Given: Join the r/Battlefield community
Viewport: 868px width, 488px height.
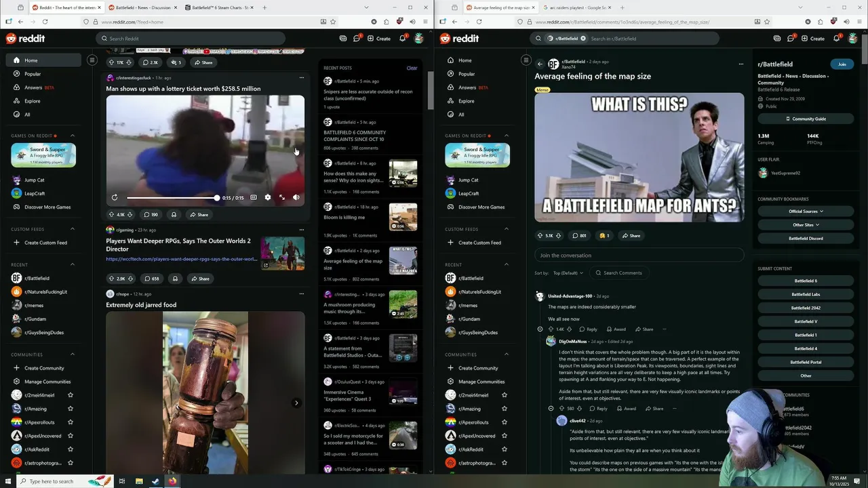Looking at the screenshot, I should click(x=842, y=64).
